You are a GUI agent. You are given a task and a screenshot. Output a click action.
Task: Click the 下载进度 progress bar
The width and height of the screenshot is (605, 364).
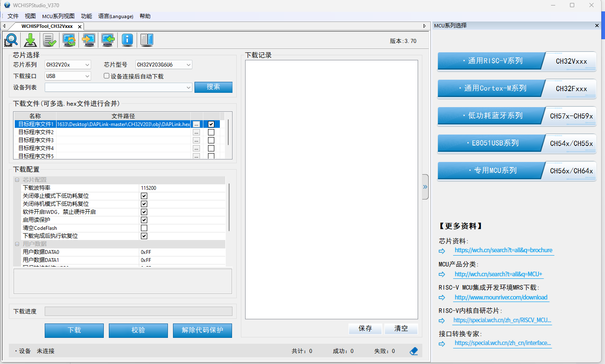(x=138, y=311)
